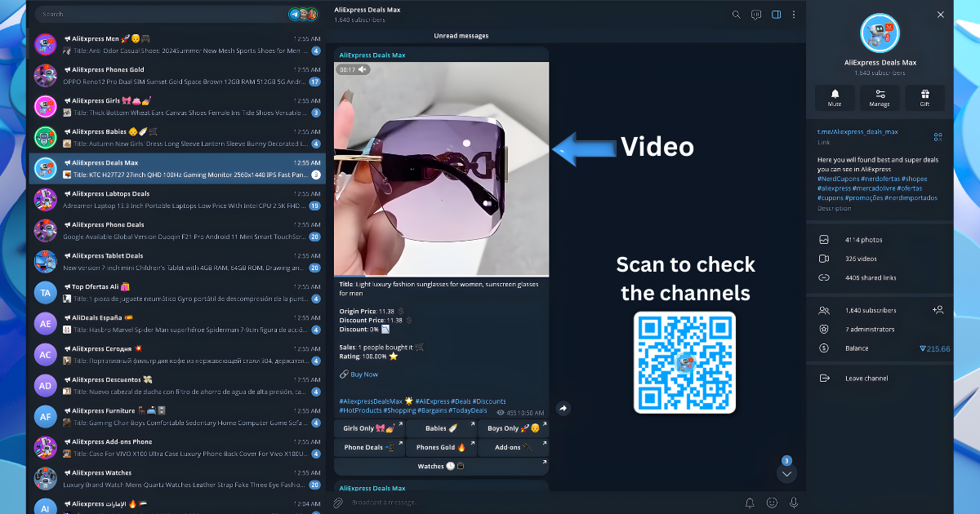Click the AE avatar for AliDeals España
980x514 pixels.
(x=46, y=323)
